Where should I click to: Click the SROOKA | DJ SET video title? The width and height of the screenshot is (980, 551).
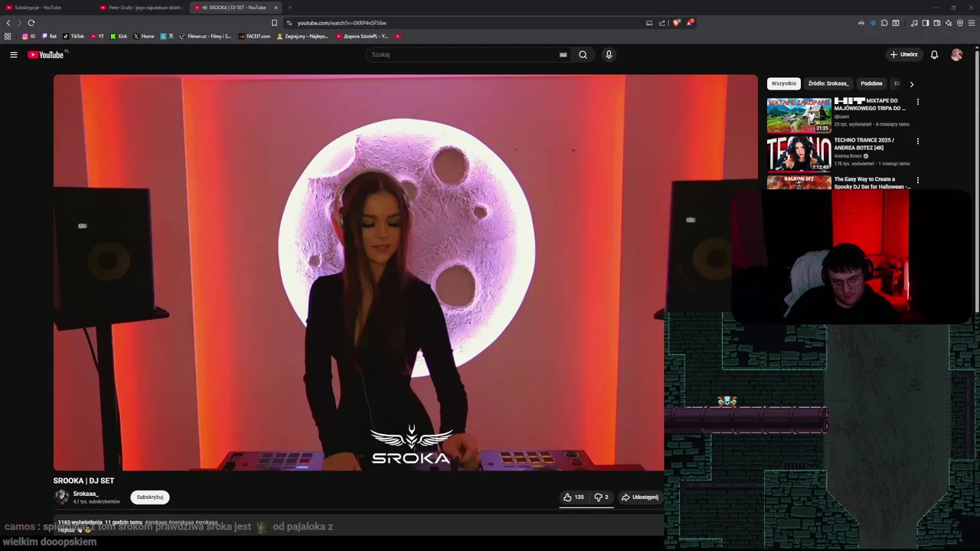[x=83, y=481]
